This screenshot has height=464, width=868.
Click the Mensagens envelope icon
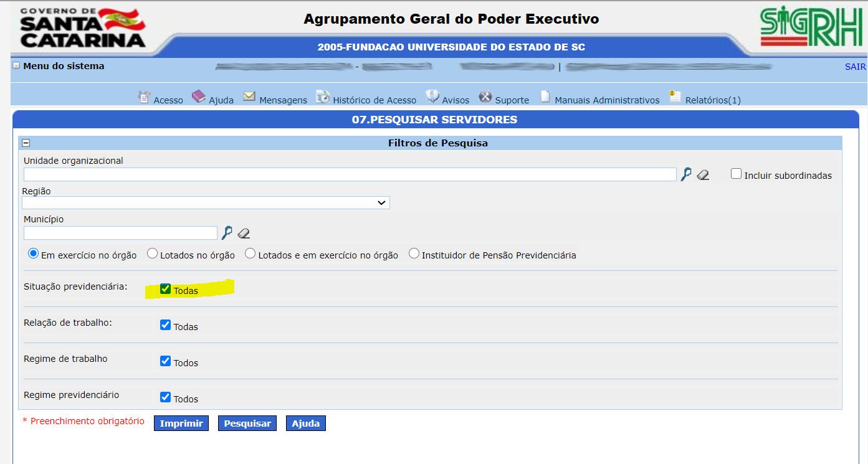coord(249,97)
